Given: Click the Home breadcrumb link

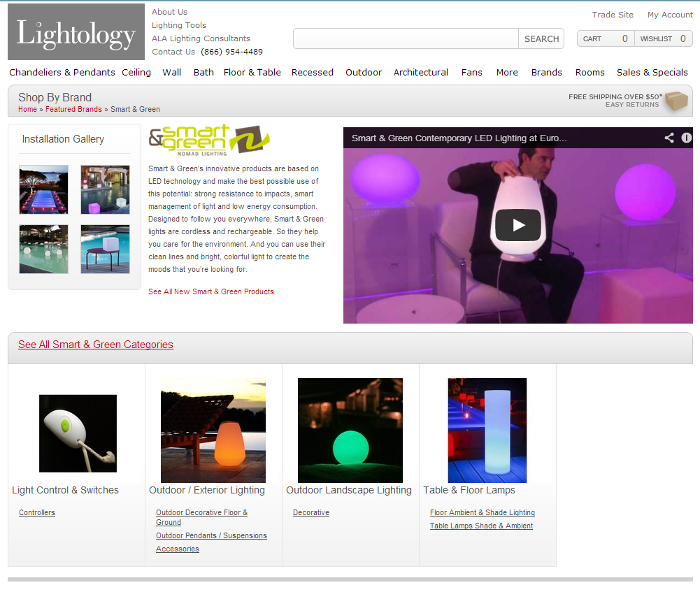Looking at the screenshot, I should click(x=28, y=109).
